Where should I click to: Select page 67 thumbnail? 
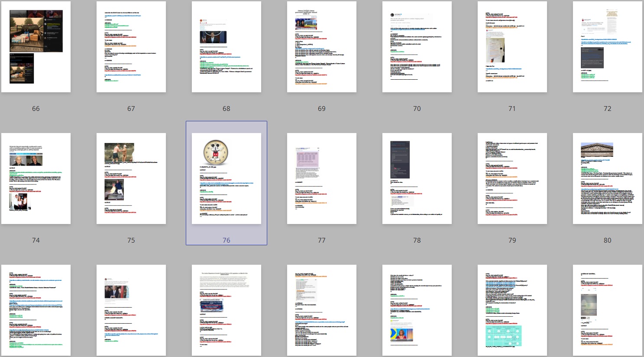tap(131, 47)
